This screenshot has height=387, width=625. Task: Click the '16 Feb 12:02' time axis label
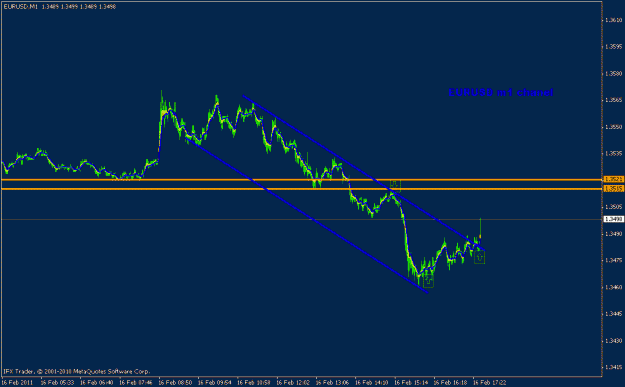293,383
